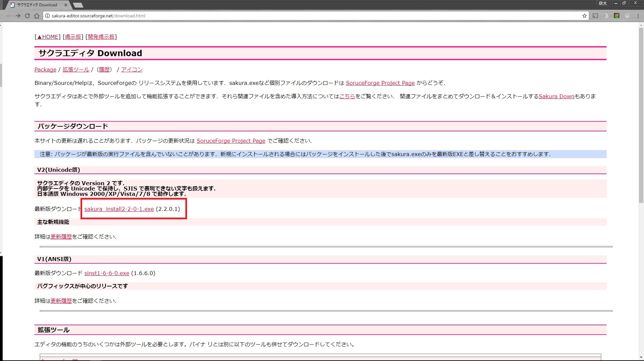Go back with the browser back arrow

[x=9, y=16]
